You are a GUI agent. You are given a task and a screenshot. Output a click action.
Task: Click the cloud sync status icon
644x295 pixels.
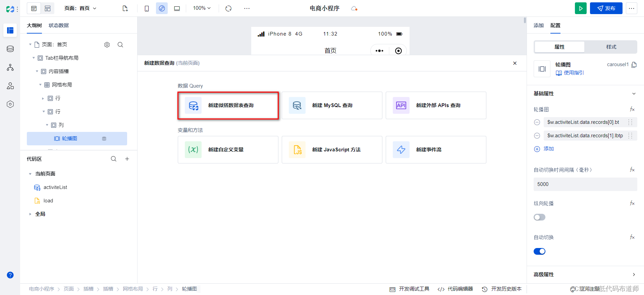tap(354, 8)
